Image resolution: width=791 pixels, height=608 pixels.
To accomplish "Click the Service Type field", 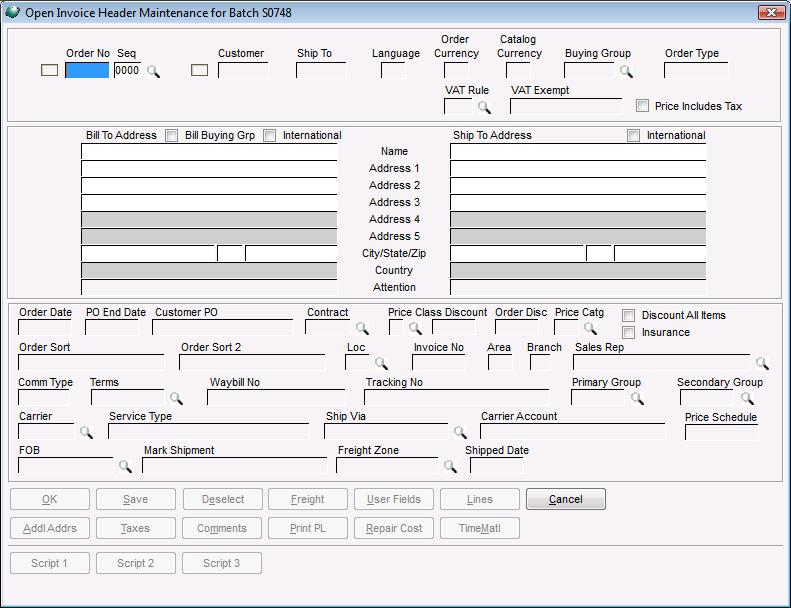I will coord(208,431).
